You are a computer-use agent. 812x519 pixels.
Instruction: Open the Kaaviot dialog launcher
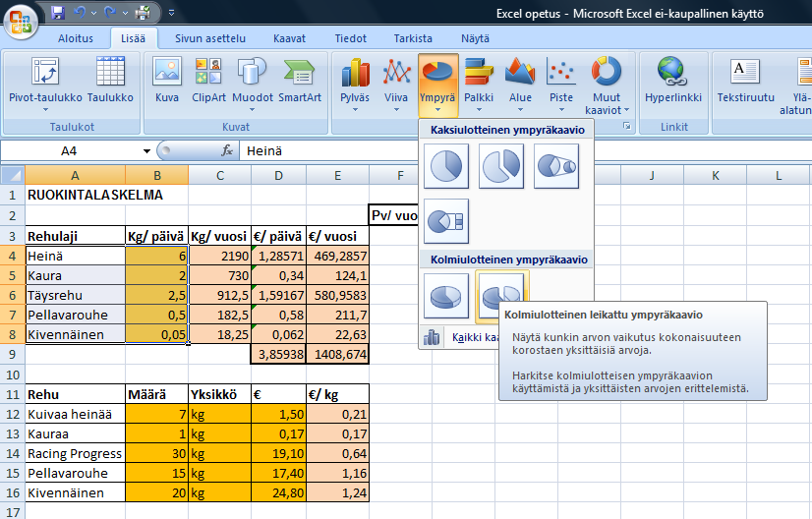point(626,126)
